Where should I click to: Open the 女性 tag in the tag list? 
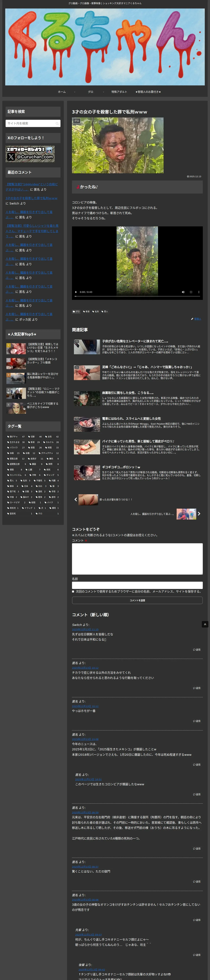pos(52,437)
